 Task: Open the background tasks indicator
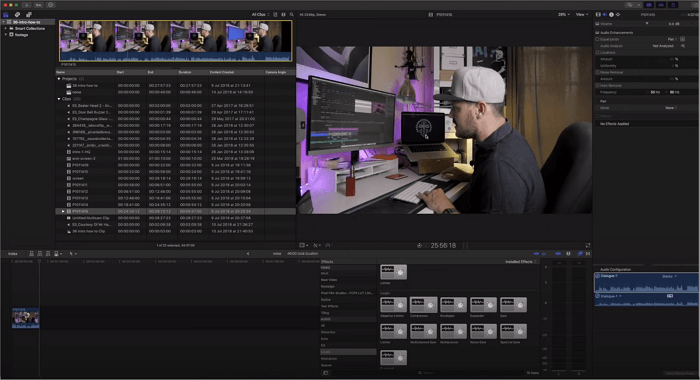click(50, 5)
